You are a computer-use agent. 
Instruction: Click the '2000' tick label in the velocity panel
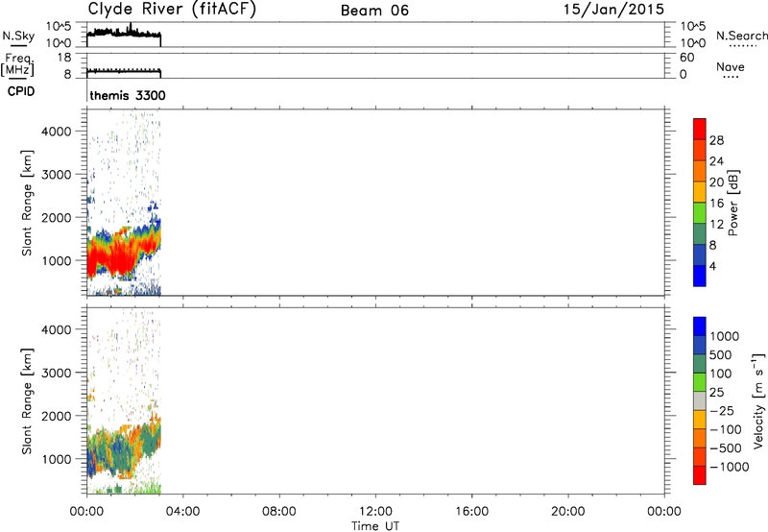[x=57, y=416]
